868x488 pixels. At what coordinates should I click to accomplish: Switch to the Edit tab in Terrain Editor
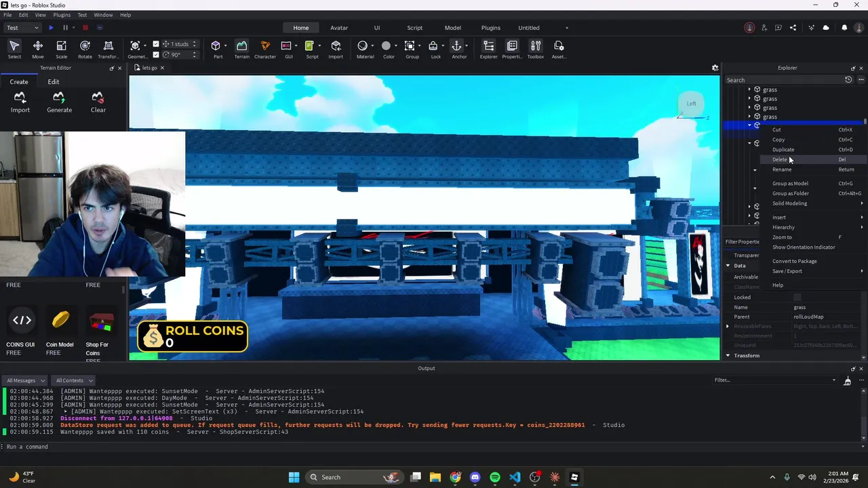pos(54,82)
